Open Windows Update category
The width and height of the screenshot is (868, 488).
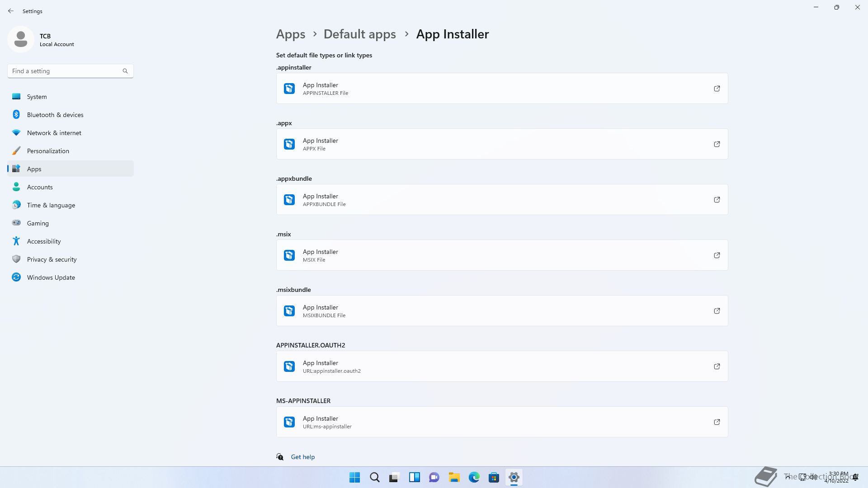pyautogui.click(x=71, y=277)
